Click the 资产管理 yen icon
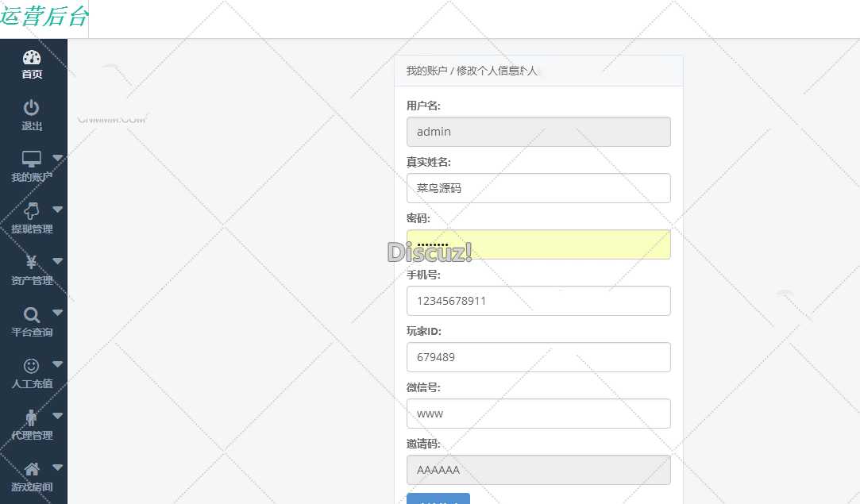860x504 pixels. click(x=32, y=262)
